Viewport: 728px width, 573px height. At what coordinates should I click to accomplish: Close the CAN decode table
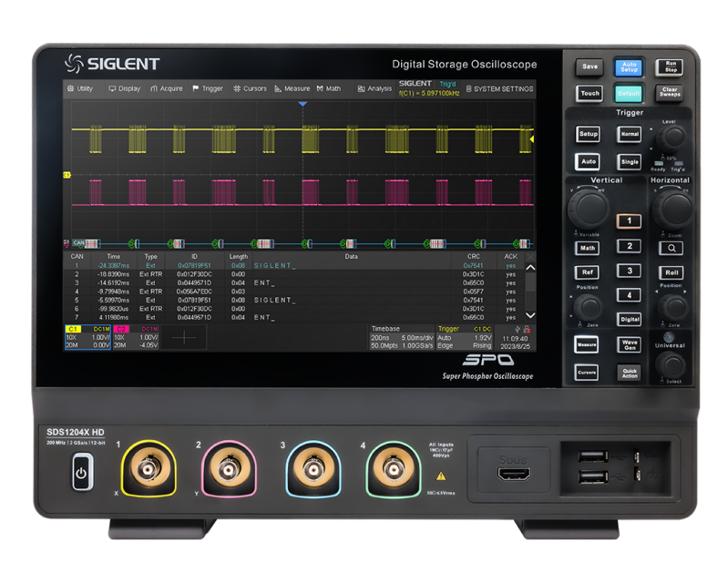pos(530,256)
